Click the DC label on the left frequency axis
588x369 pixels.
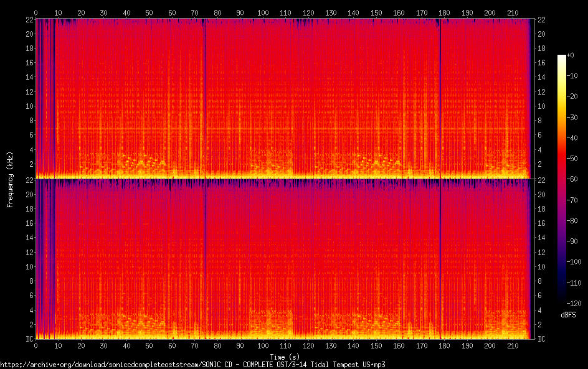pos(28,339)
